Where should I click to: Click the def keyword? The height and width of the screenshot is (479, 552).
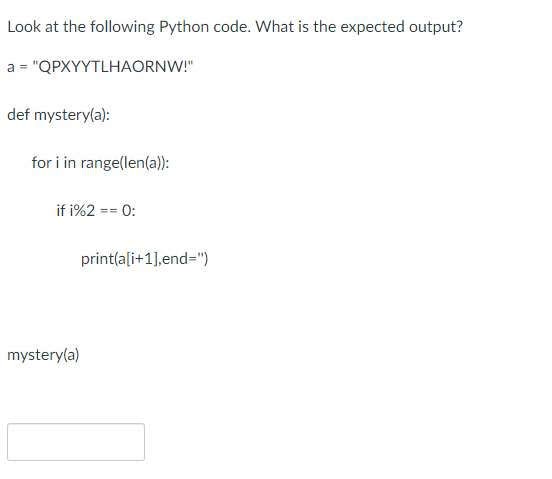[x=18, y=114]
